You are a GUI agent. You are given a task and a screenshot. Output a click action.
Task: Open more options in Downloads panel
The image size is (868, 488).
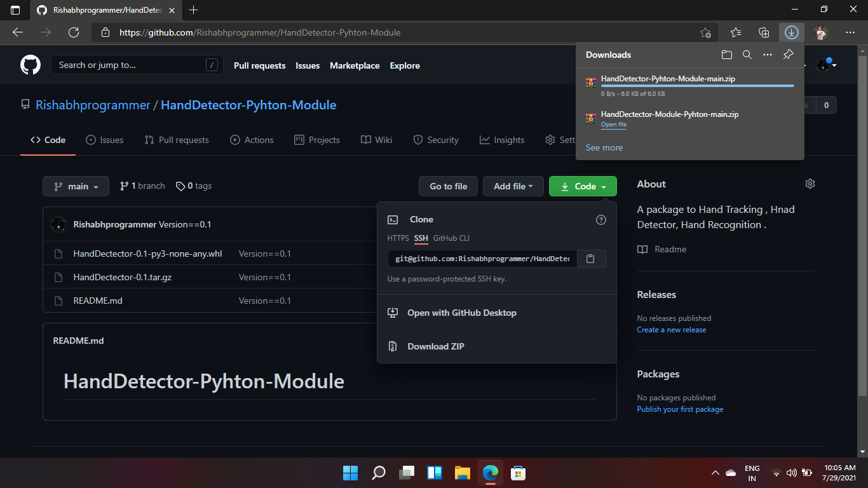click(768, 55)
